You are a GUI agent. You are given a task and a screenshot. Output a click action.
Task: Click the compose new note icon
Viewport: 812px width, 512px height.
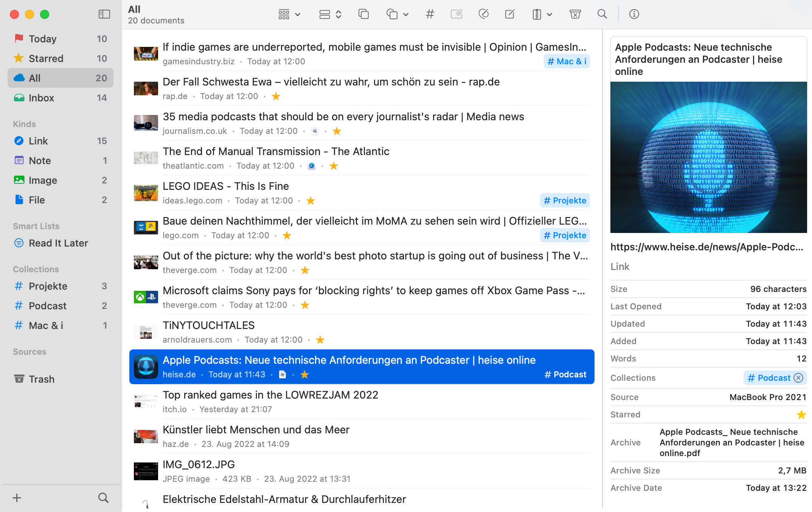(x=510, y=14)
